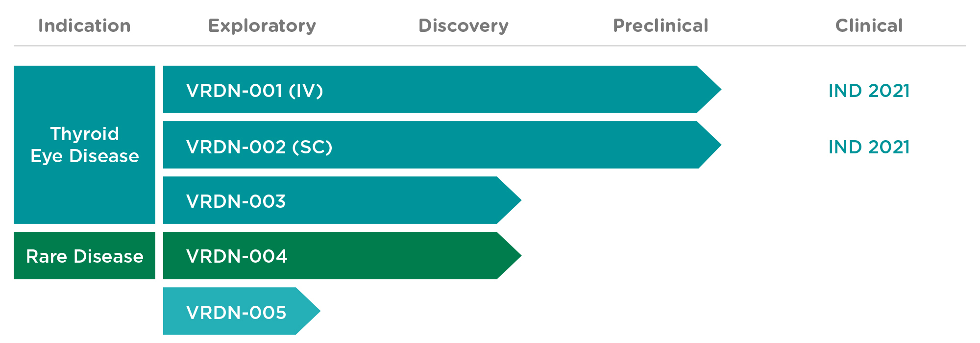Click the IND 2021 text beside VRDN-002
Screen dimensions: 980x343
point(869,147)
